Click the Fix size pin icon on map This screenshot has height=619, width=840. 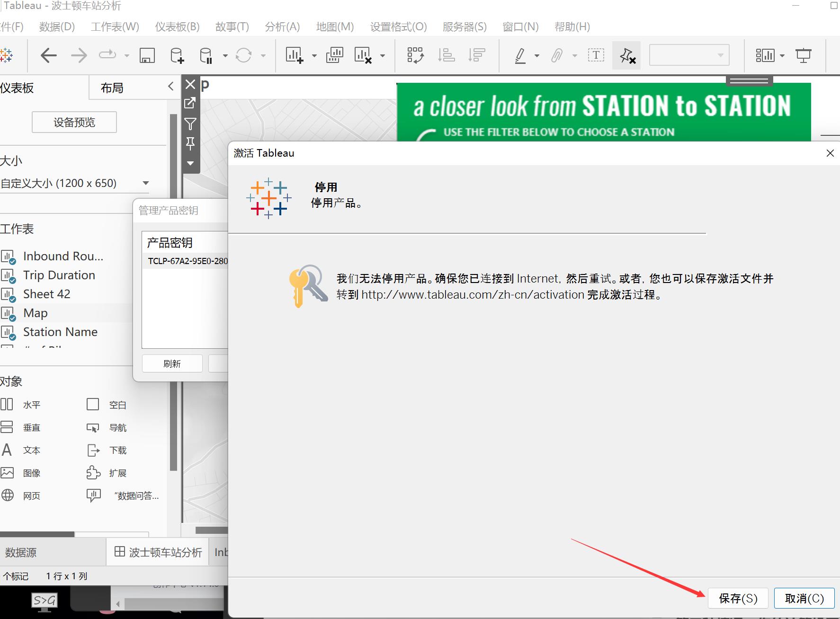(x=190, y=143)
